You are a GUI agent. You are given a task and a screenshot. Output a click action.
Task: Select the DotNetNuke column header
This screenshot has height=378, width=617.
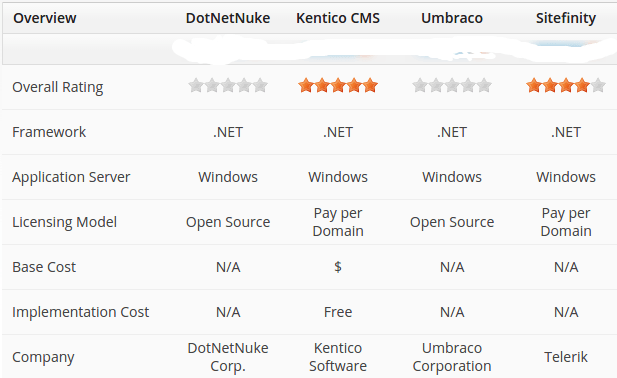[x=228, y=18]
